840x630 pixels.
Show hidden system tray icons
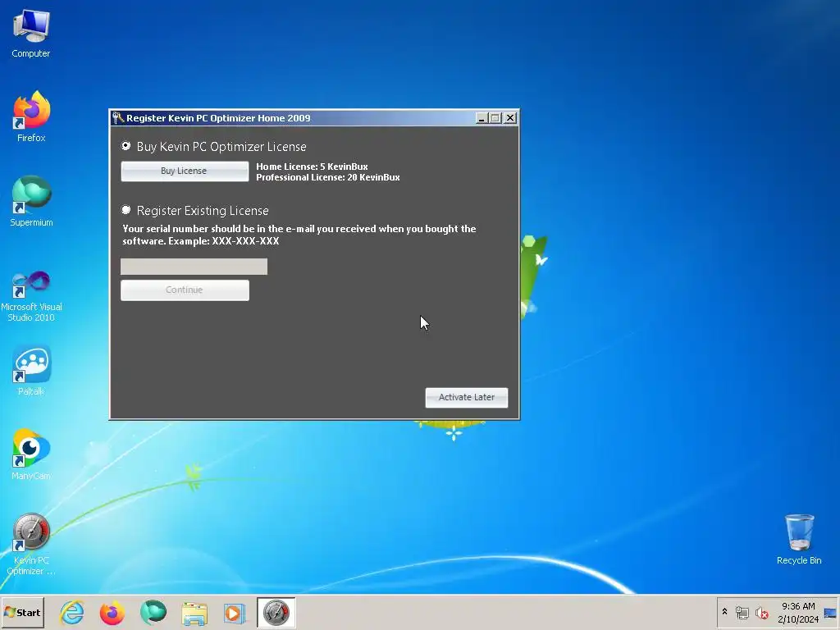[724, 612]
